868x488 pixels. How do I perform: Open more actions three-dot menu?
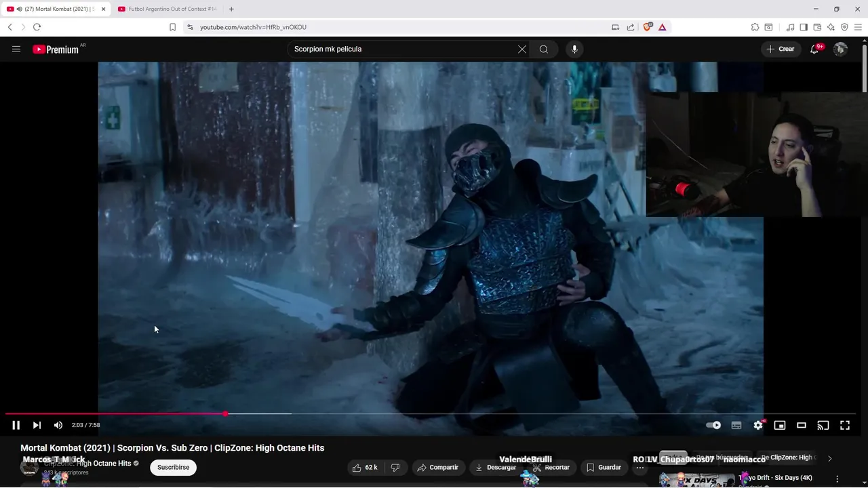point(640,467)
